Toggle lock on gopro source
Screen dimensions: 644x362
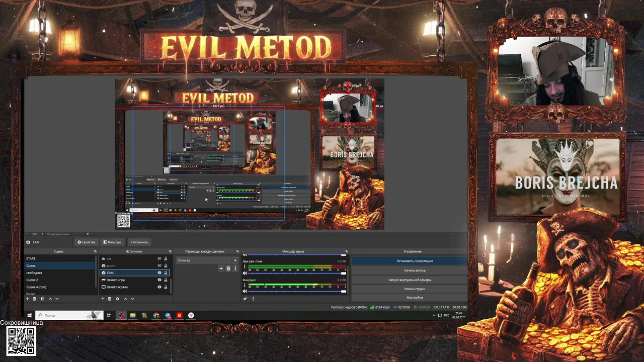tap(166, 265)
